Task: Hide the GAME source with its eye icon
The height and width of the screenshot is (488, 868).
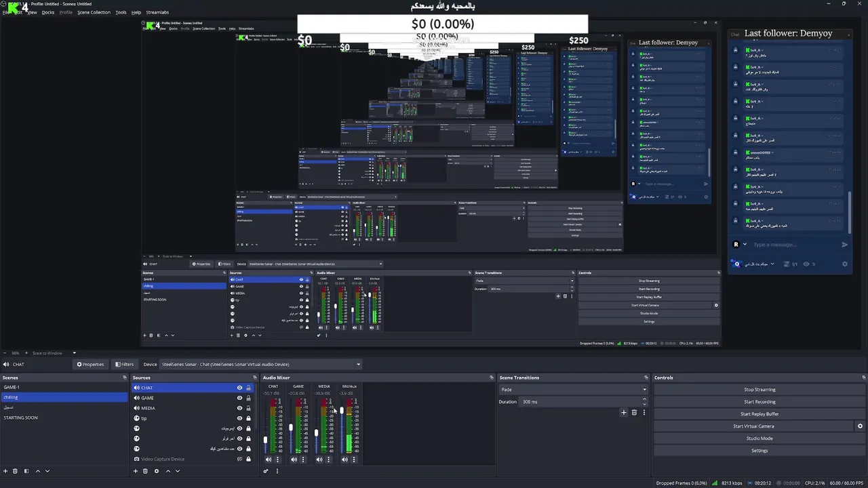Action: (239, 398)
